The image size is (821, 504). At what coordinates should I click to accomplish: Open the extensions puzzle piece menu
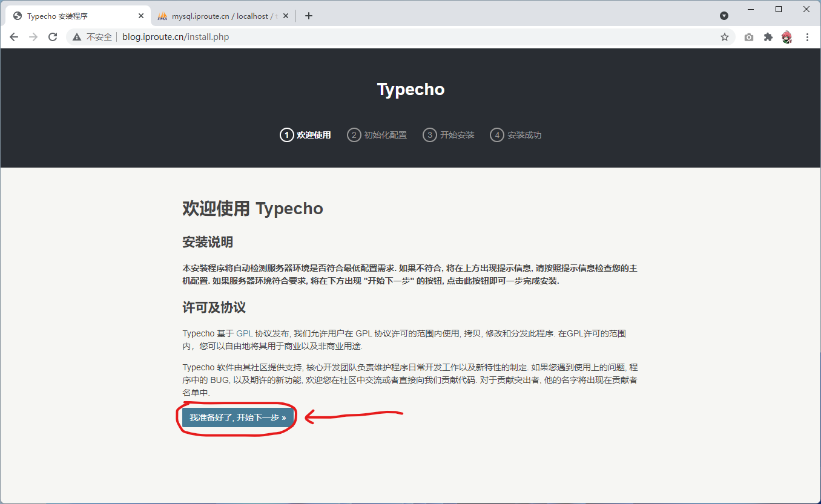[x=768, y=37]
